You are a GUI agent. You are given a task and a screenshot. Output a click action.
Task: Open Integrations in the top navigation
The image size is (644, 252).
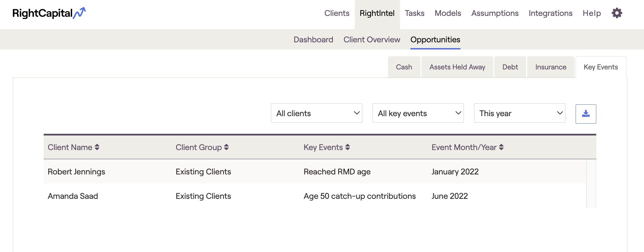click(551, 13)
